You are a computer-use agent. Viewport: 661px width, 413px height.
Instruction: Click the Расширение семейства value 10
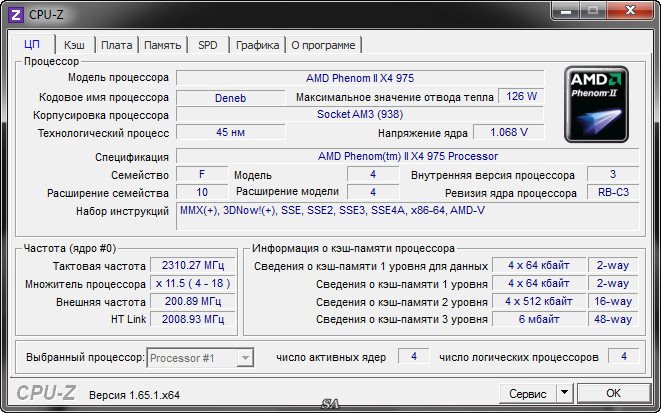click(202, 192)
